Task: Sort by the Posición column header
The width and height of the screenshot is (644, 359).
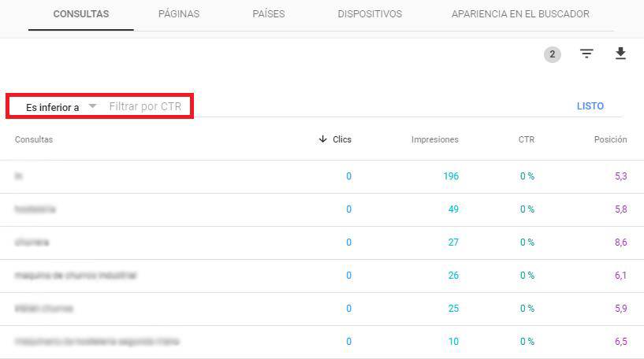Action: 610,139
